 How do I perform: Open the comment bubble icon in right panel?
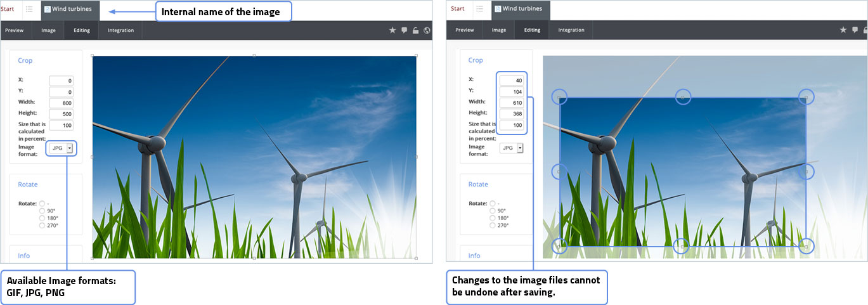pos(855,30)
